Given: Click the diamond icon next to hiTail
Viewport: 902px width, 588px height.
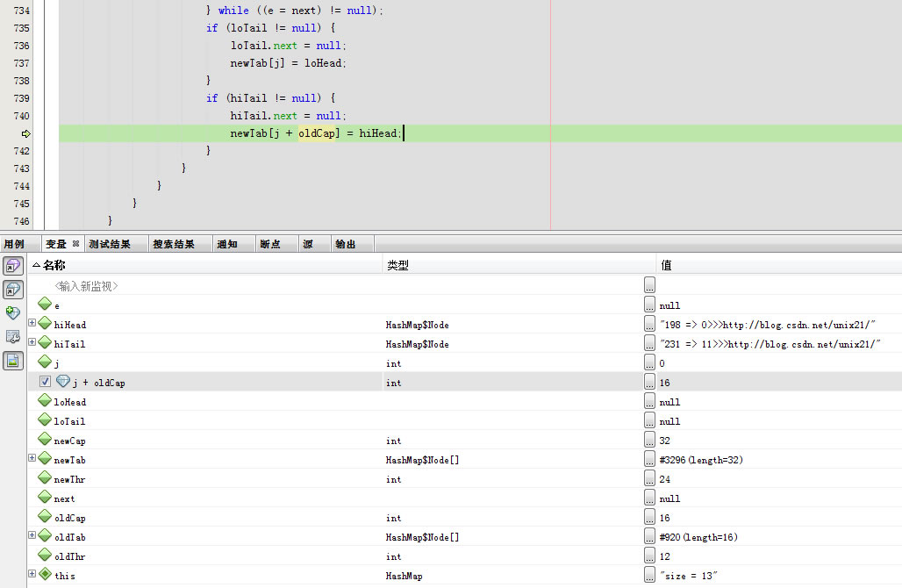Looking at the screenshot, I should 45,341.
